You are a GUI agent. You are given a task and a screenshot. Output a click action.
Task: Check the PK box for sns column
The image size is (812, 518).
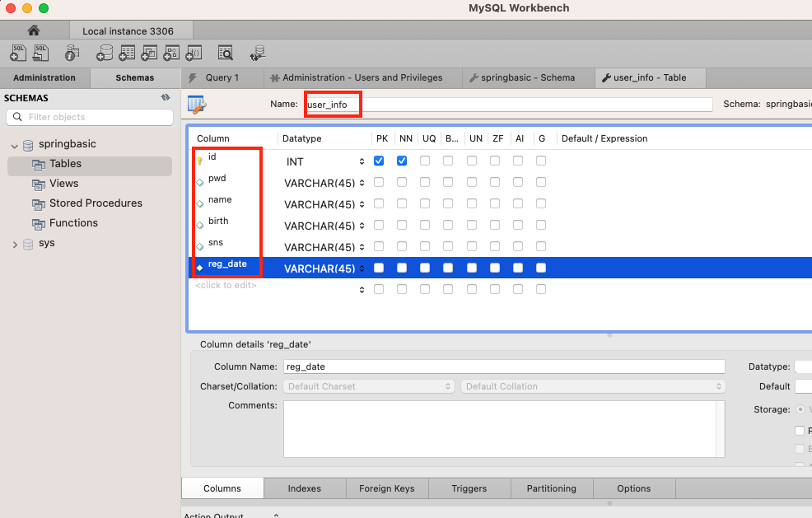(x=379, y=246)
